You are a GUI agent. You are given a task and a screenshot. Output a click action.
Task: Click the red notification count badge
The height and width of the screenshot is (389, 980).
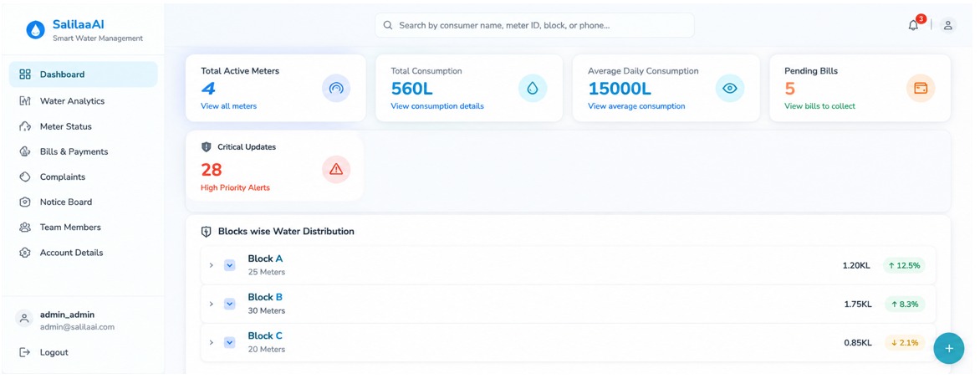(921, 18)
